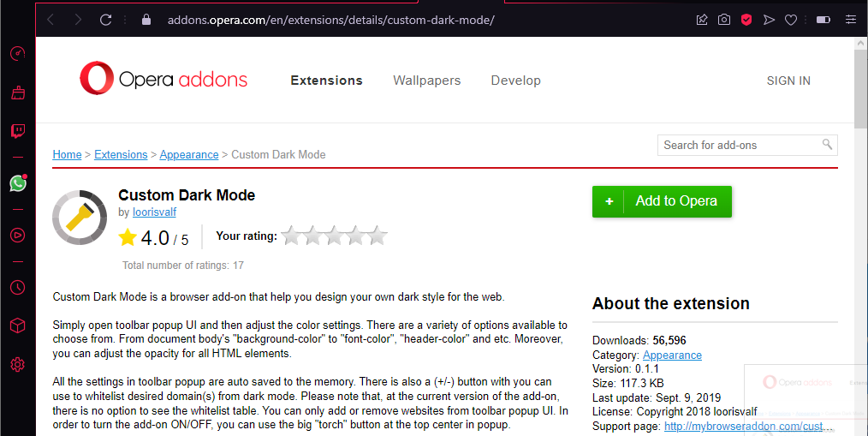This screenshot has height=436, width=868.
Task: Click the scrollbar up arrow
Action: tap(861, 43)
